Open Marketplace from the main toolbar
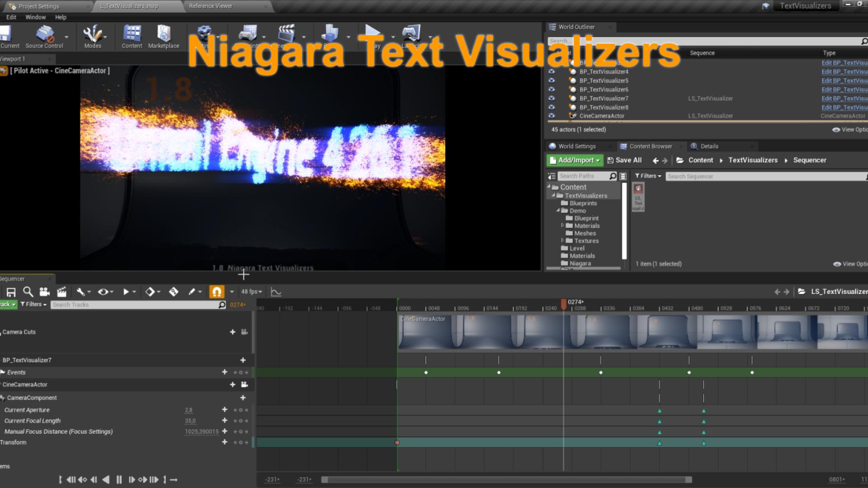 coord(164,34)
